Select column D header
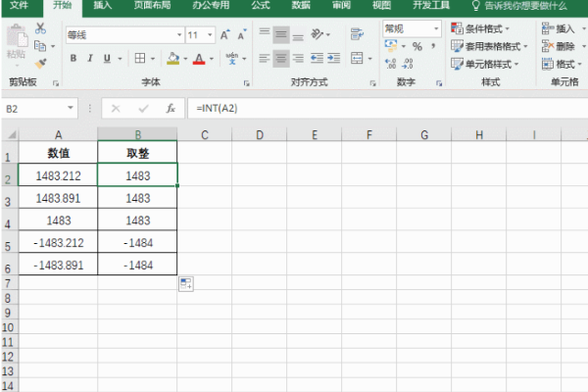 260,134
